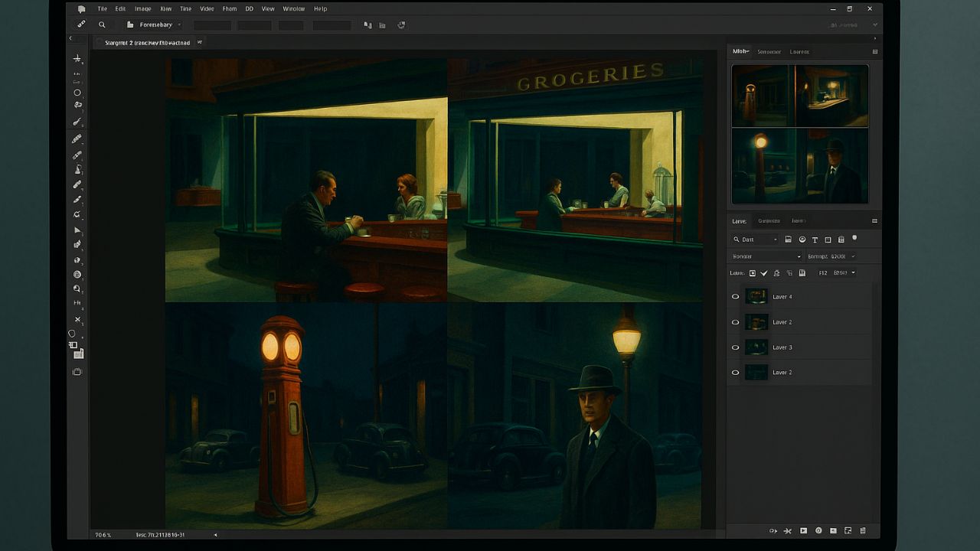Expand the status bar arrow menu
Image resolution: width=980 pixels, height=551 pixels.
pyautogui.click(x=215, y=535)
